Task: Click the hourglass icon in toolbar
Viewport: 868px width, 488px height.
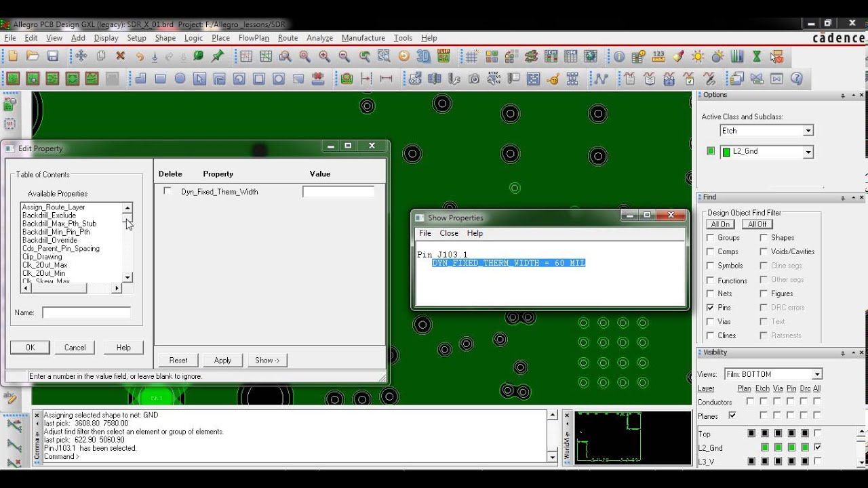Action: point(757,56)
